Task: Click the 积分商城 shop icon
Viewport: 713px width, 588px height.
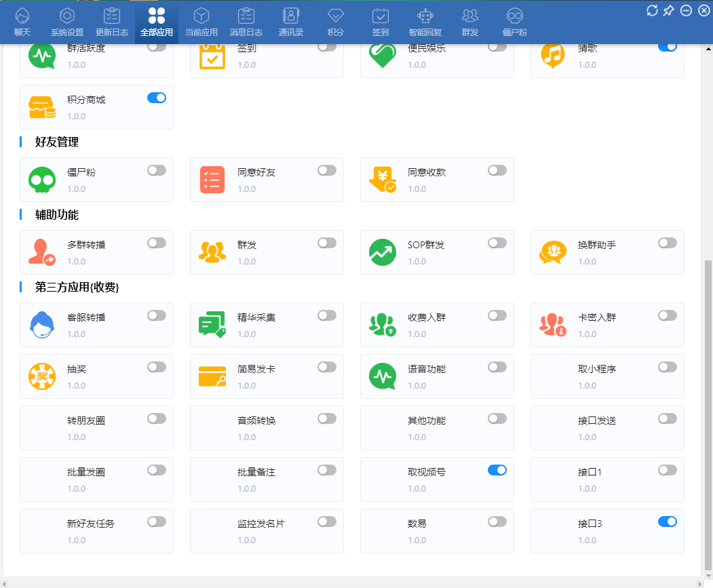Action: [41, 107]
